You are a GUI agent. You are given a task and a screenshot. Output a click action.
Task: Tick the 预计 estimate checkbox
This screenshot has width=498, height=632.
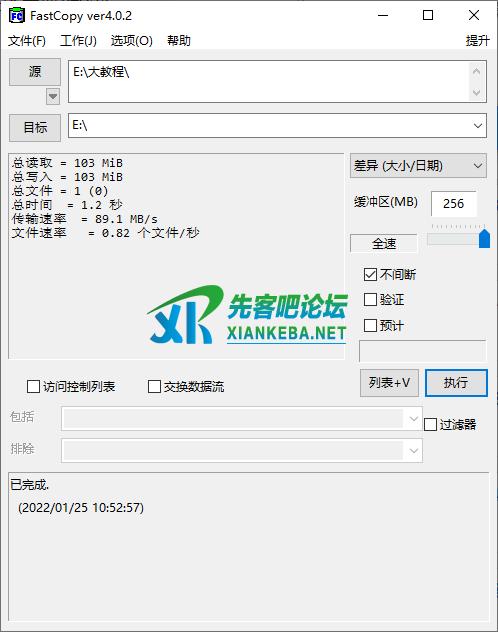pos(370,325)
